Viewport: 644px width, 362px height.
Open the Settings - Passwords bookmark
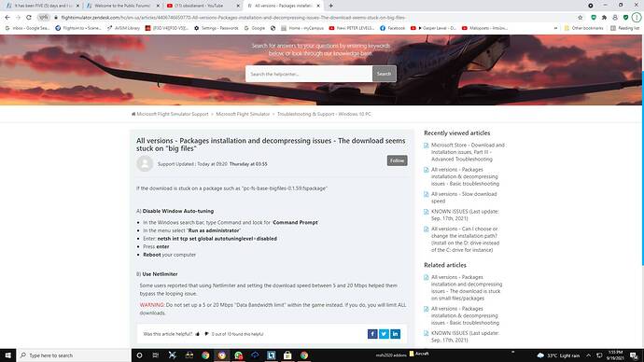(x=216, y=28)
